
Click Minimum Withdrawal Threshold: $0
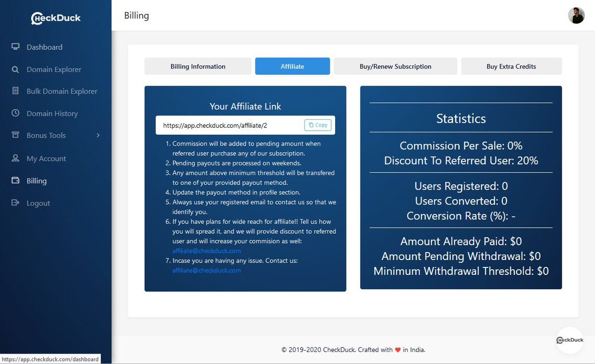461,271
